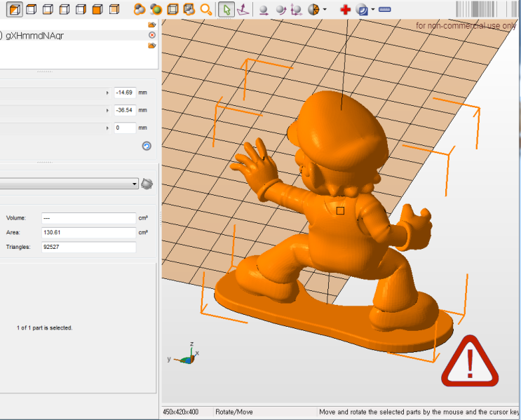Open arrow beside -14.69 mm field
The image size is (521, 420).
point(107,93)
